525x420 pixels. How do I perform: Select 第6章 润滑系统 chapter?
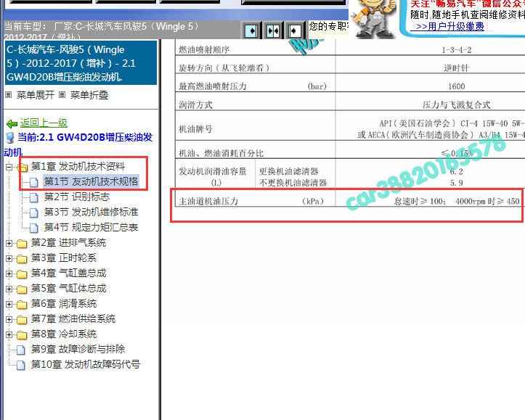[64, 304]
